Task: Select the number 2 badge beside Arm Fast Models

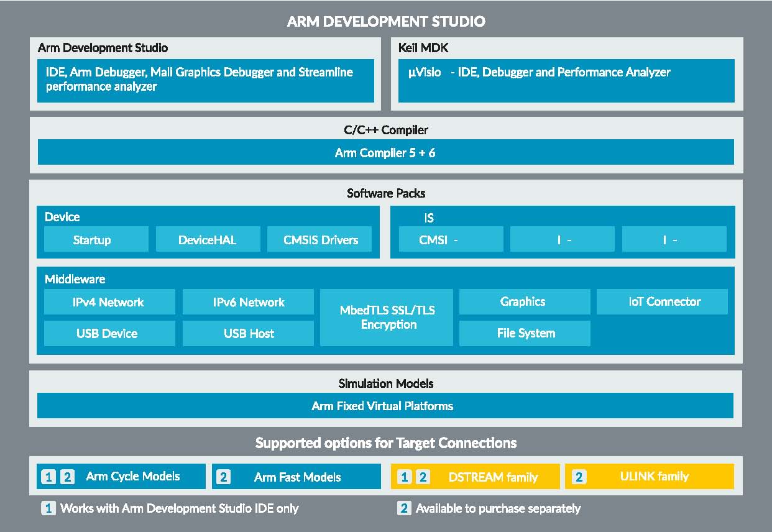Action: point(224,477)
